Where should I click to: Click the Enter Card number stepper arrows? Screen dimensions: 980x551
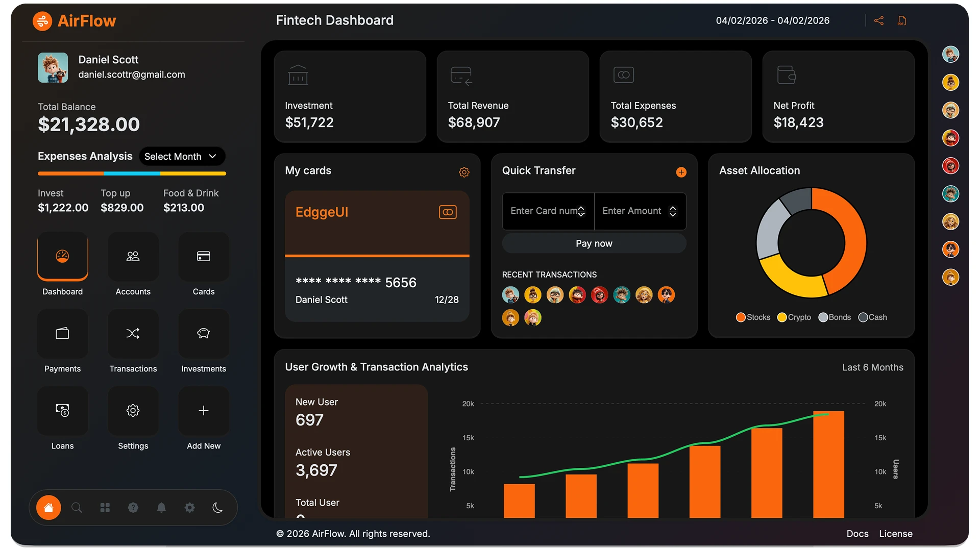click(x=581, y=211)
